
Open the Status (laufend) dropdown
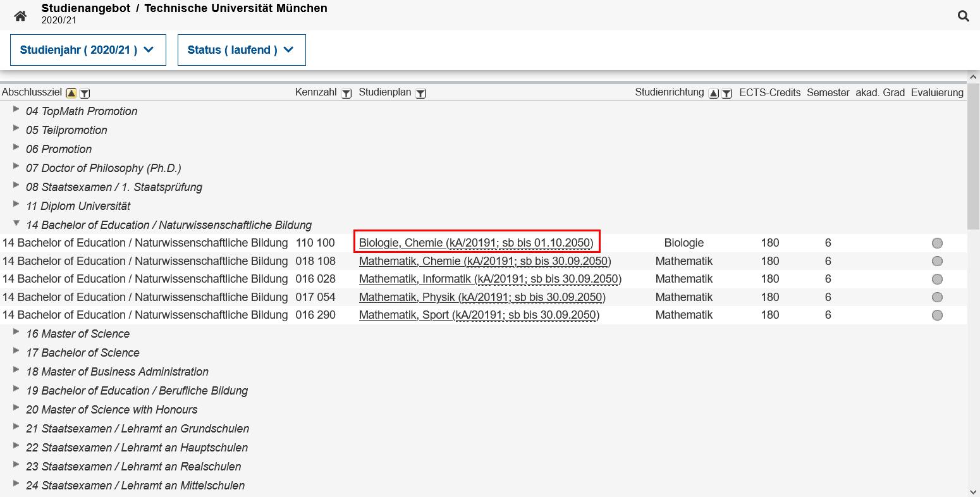tap(242, 50)
